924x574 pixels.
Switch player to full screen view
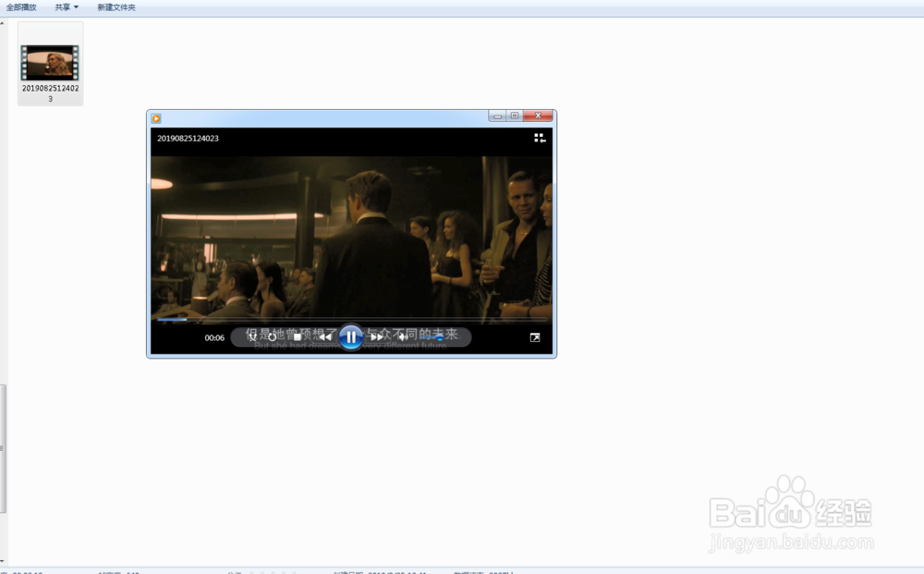click(534, 337)
